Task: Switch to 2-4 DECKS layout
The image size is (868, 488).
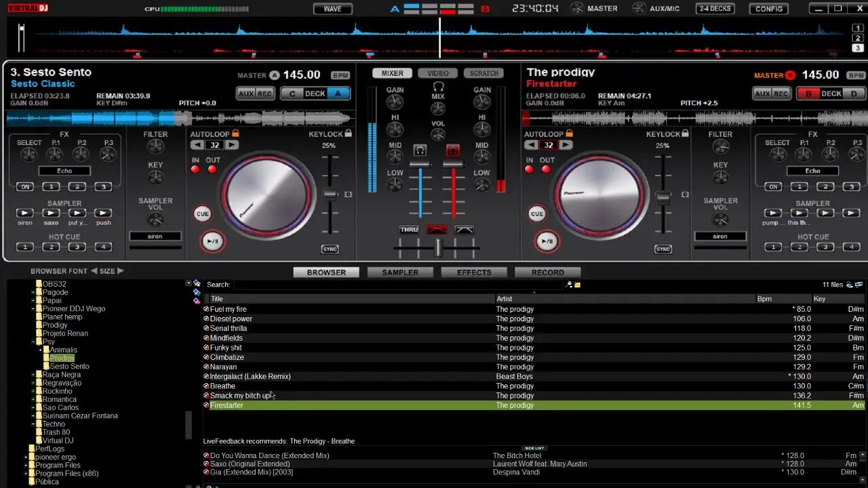Action: pos(715,9)
